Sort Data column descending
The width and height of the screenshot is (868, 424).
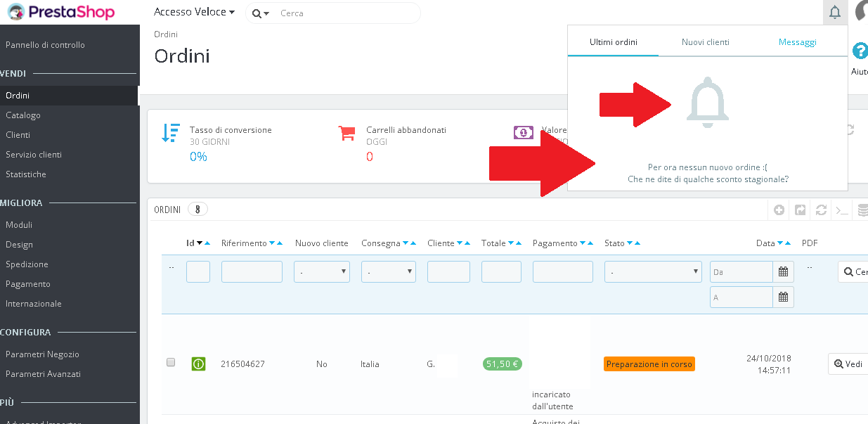(780, 243)
